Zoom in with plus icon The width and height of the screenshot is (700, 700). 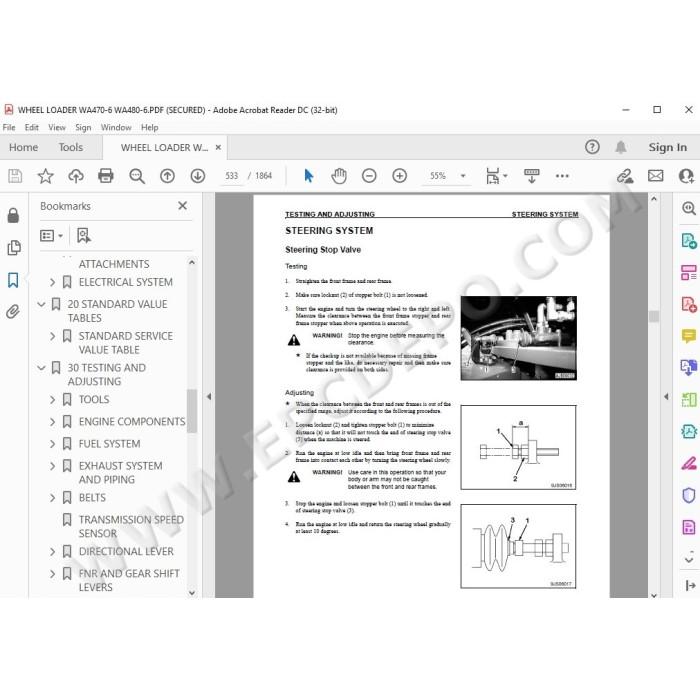(399, 176)
